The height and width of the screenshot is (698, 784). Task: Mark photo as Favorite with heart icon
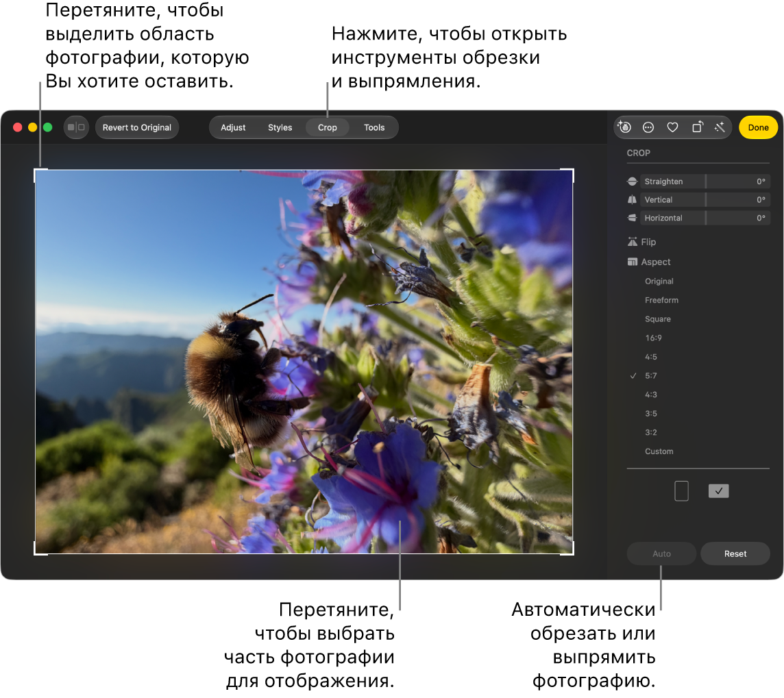[672, 127]
